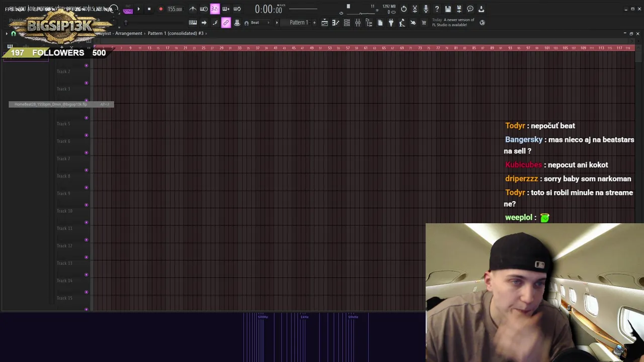Open the Piano roll view icon
This screenshot has height=362, width=644.
(x=336, y=23)
